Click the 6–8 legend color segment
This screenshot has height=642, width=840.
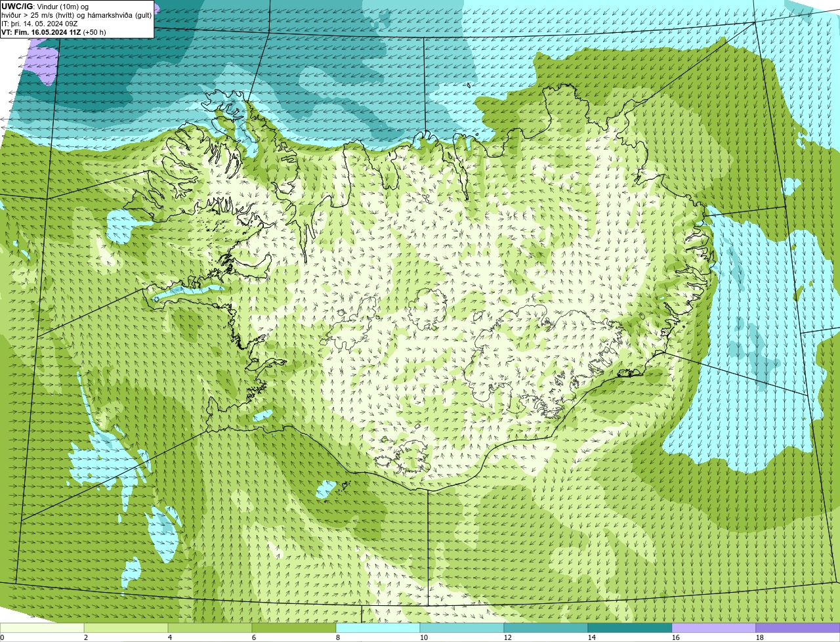click(x=294, y=628)
